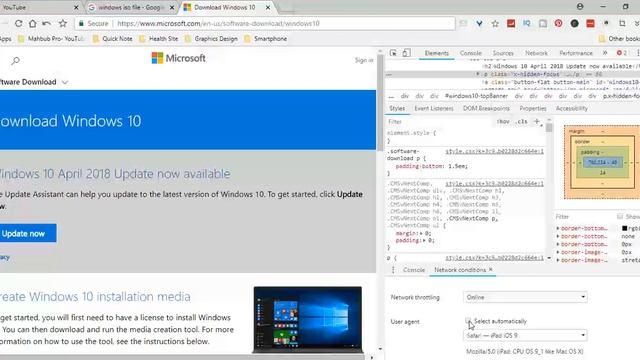
Task: Click the undo-close arrow icon in toolbar
Action: coord(47,24)
